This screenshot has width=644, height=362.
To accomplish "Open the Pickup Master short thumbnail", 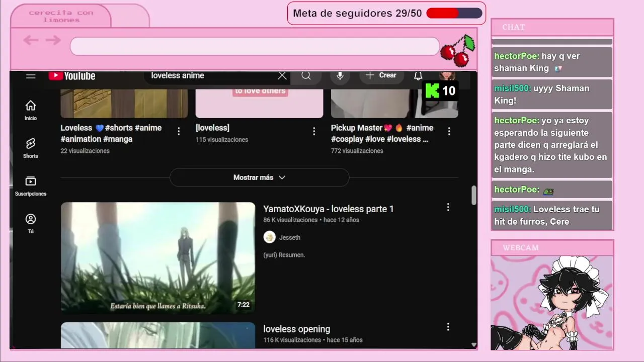I will tap(394, 104).
